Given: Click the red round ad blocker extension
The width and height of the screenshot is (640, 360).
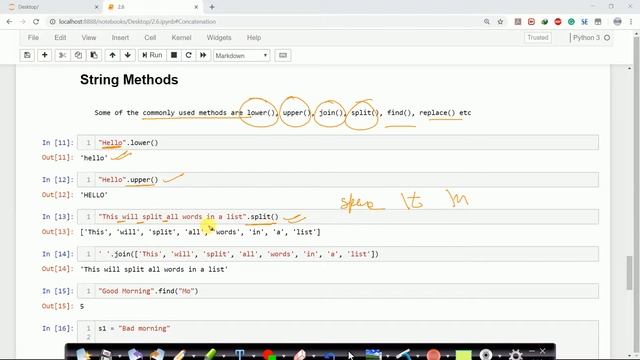Looking at the screenshot, I should 558,22.
